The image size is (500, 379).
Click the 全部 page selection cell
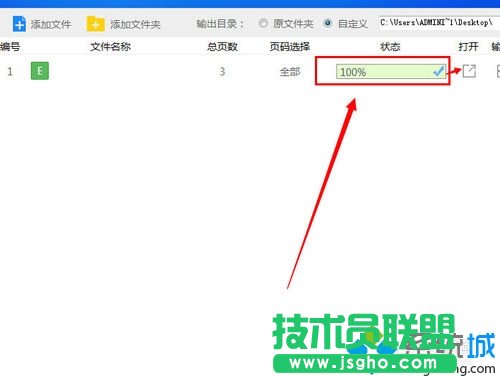(x=290, y=71)
